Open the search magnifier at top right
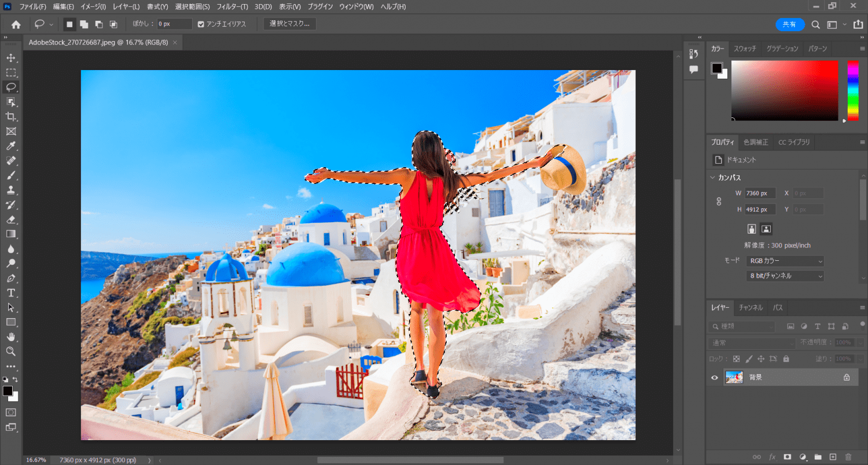The image size is (868, 465). 815,24
